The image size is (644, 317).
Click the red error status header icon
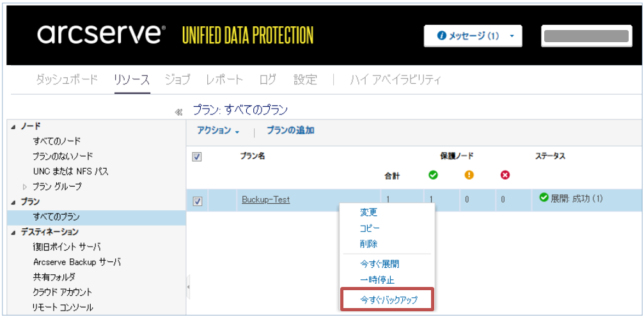click(505, 175)
